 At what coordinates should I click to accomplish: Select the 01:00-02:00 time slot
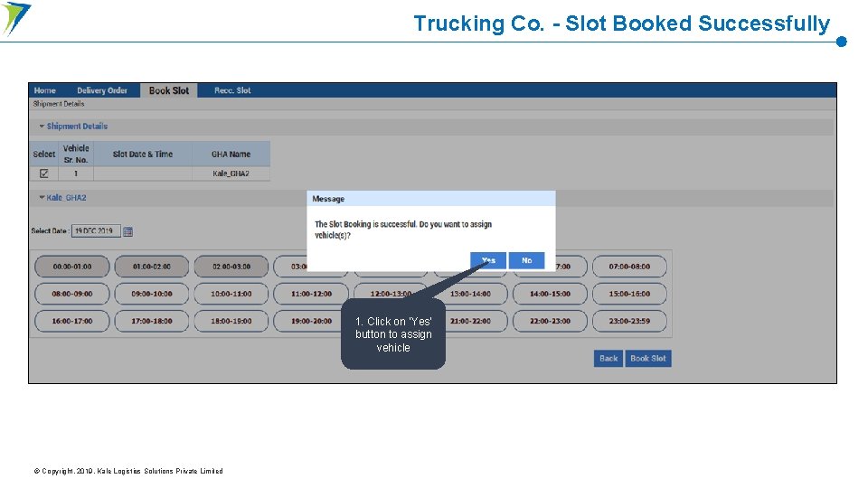point(152,266)
